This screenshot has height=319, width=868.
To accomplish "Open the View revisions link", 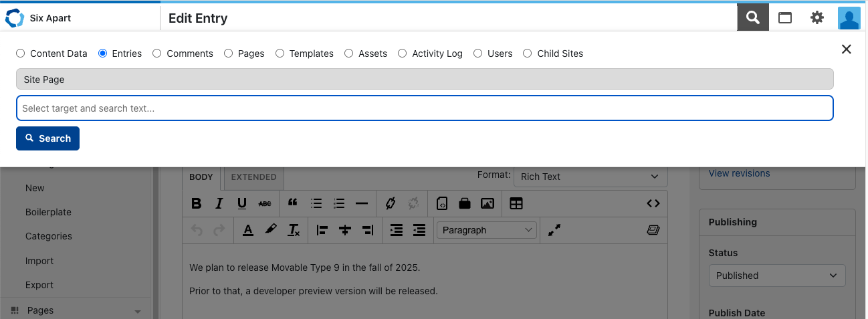I will [x=739, y=173].
